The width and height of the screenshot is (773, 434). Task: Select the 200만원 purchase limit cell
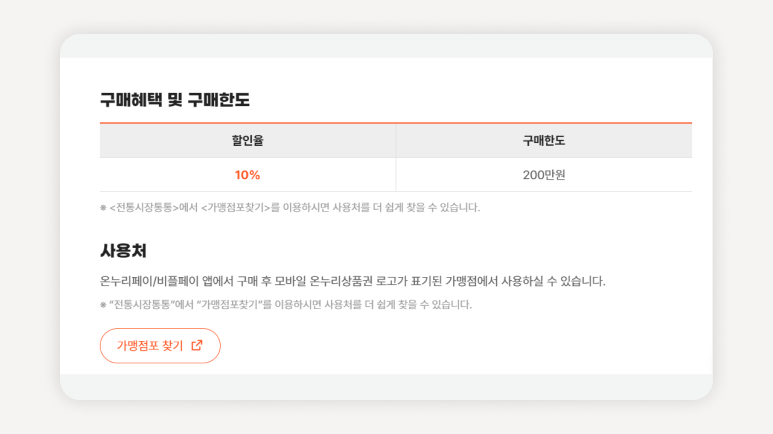coord(544,175)
